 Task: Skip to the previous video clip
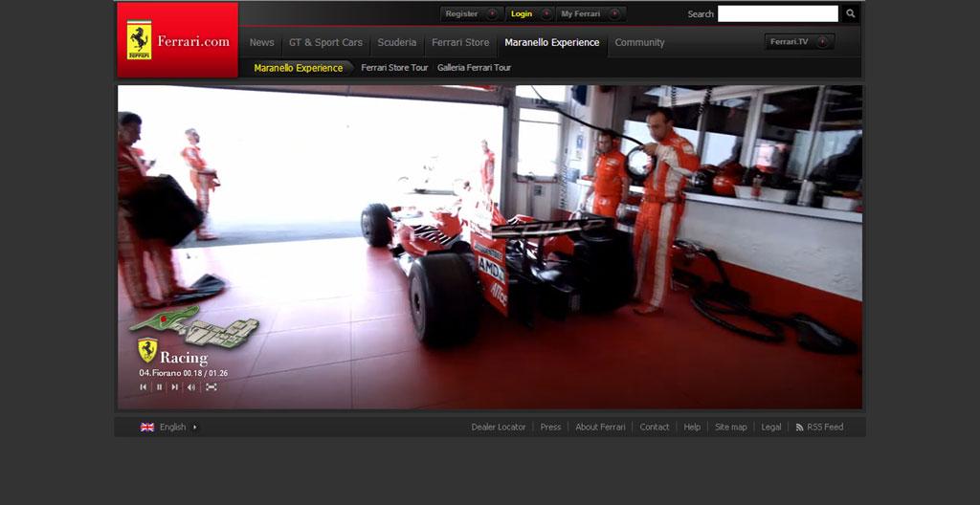[x=144, y=387]
